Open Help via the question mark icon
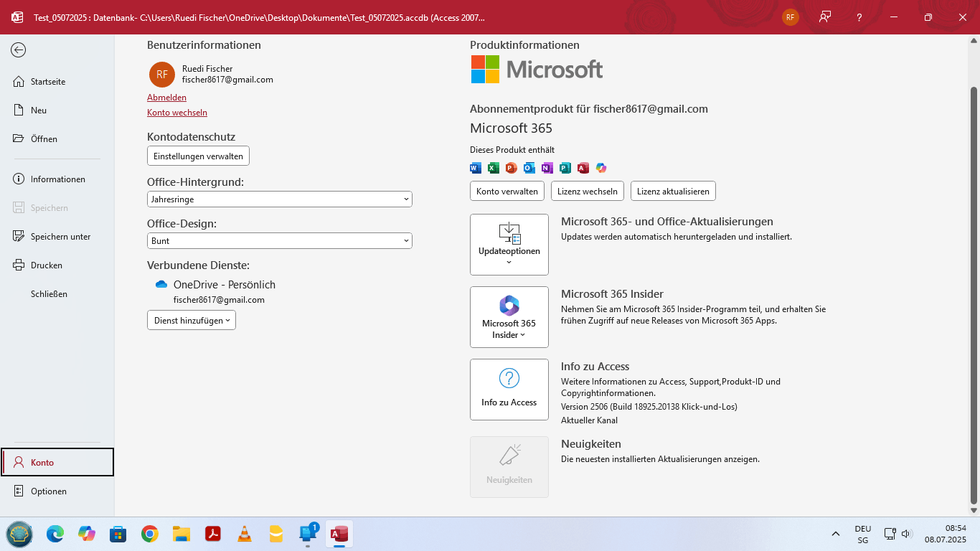This screenshot has height=551, width=980. click(859, 17)
